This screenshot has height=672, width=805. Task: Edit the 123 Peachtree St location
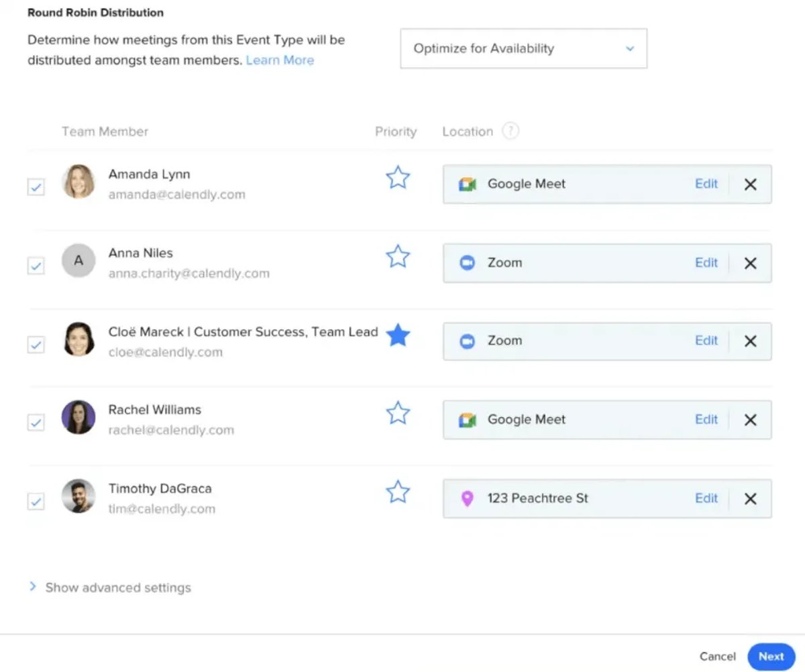tap(706, 498)
